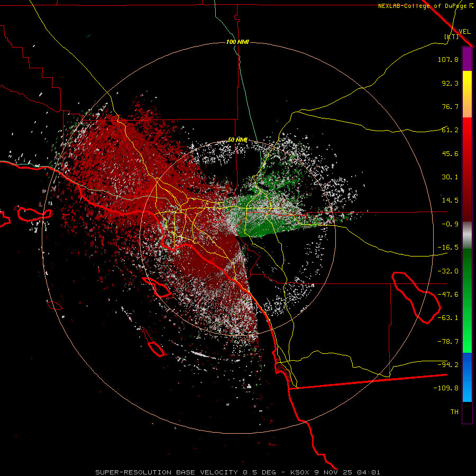Click the [KT] units label

tap(452, 36)
